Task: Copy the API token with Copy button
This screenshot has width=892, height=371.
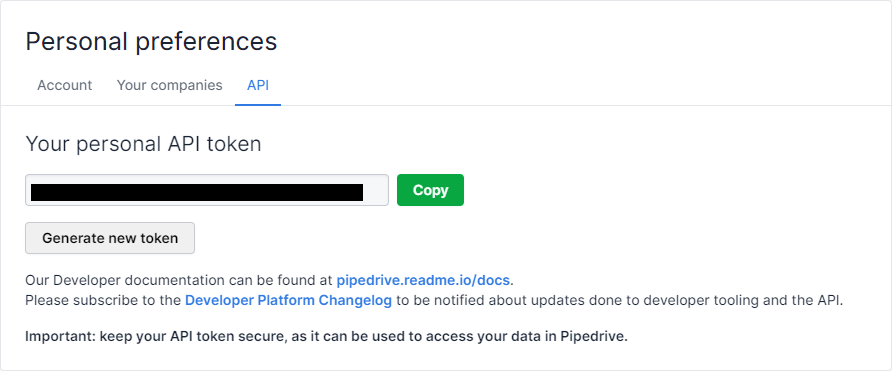Action: 430,190
